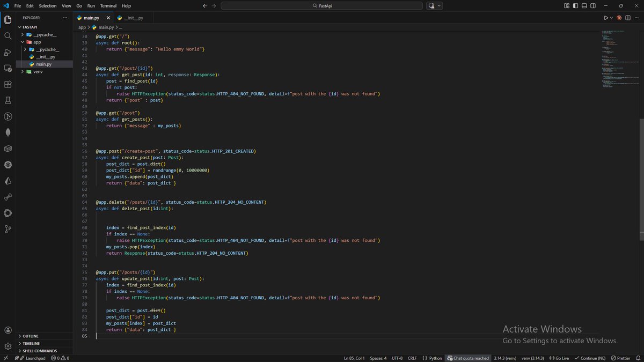Click the remote window indicator in status bar
Image resolution: width=644 pixels, height=362 pixels.
click(5, 358)
